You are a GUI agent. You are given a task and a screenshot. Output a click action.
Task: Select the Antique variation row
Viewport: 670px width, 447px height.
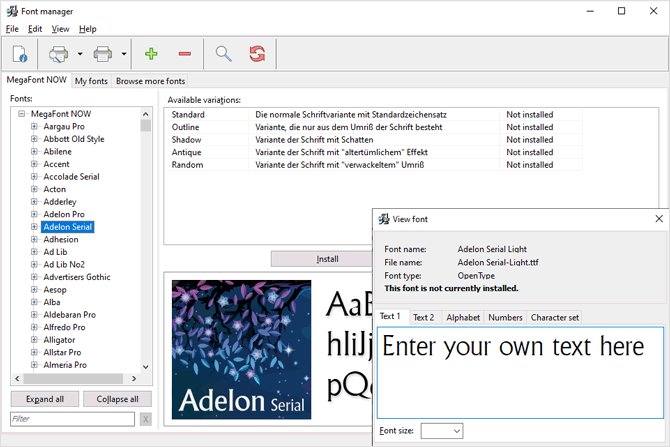(373, 152)
